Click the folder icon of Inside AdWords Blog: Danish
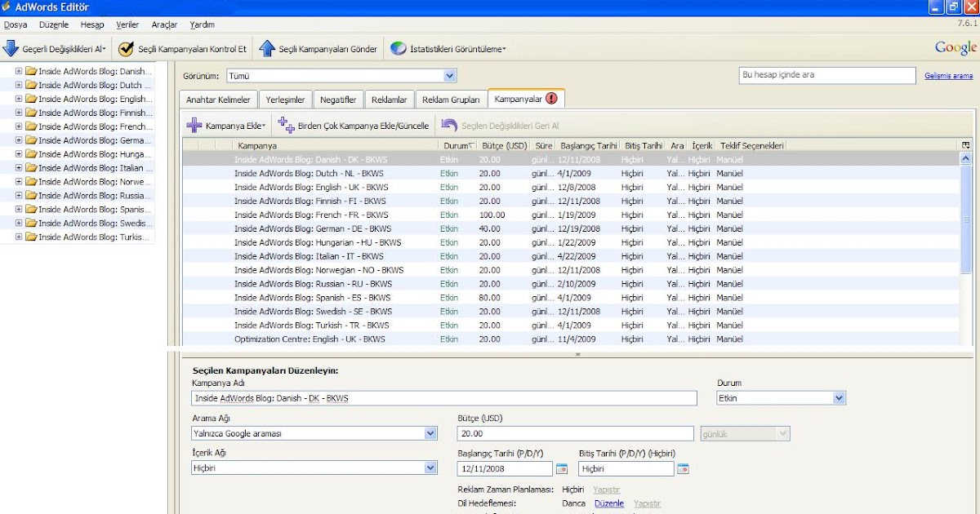The height and width of the screenshot is (514, 980). (x=31, y=71)
